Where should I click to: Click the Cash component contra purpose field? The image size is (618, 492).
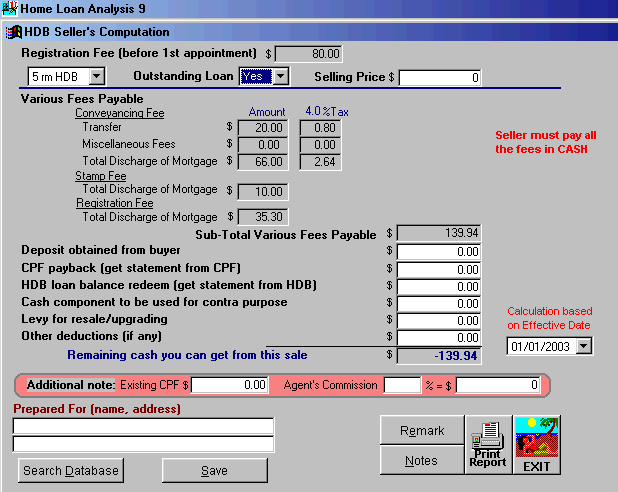(x=438, y=304)
